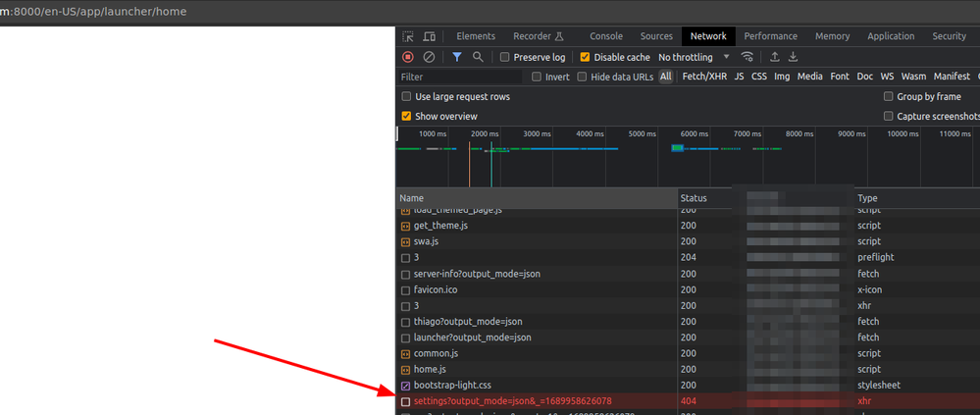Open the Security tab
This screenshot has width=980, height=415.
pos(949,36)
